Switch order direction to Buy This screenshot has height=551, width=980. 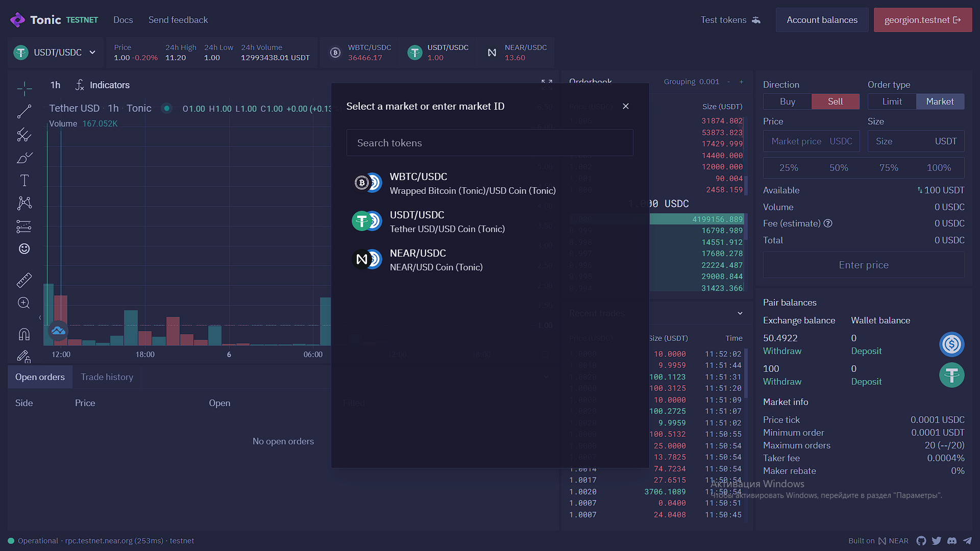click(x=787, y=102)
